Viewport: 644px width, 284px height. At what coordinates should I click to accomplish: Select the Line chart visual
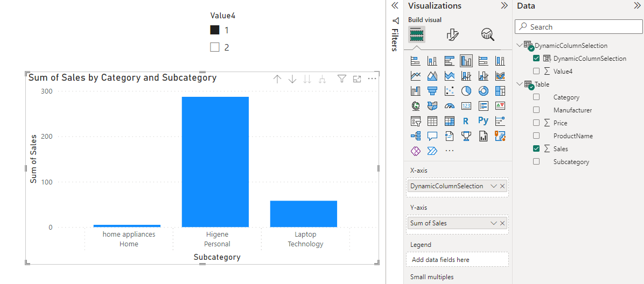(x=415, y=76)
